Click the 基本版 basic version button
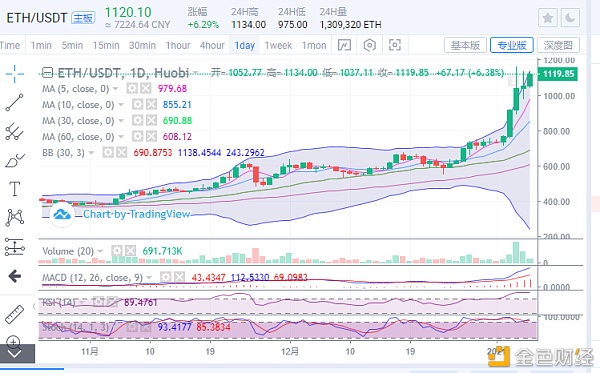Screen dimensions: 600x373 click(x=465, y=45)
